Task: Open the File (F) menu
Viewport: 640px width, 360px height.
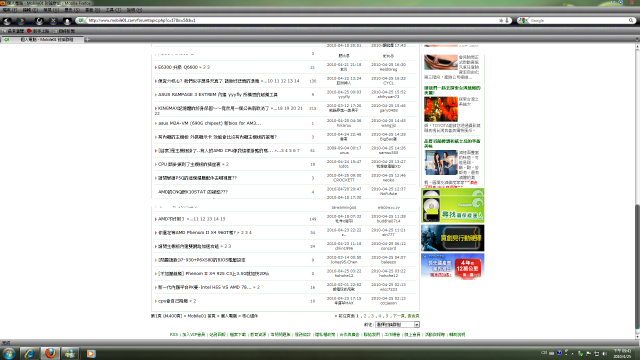Action: (9, 10)
